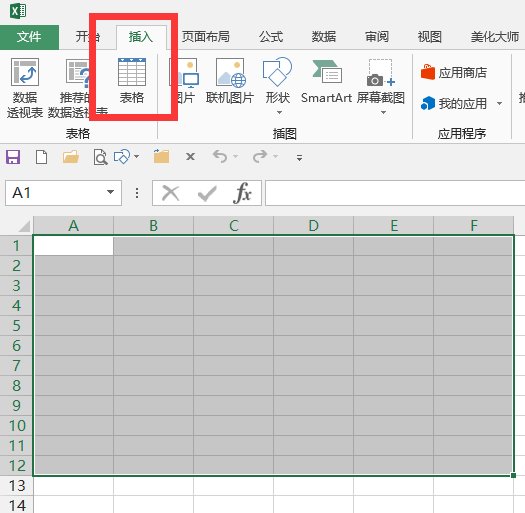Open the 屏幕截图 screenshot tool
The width and height of the screenshot is (525, 513).
pos(380,80)
